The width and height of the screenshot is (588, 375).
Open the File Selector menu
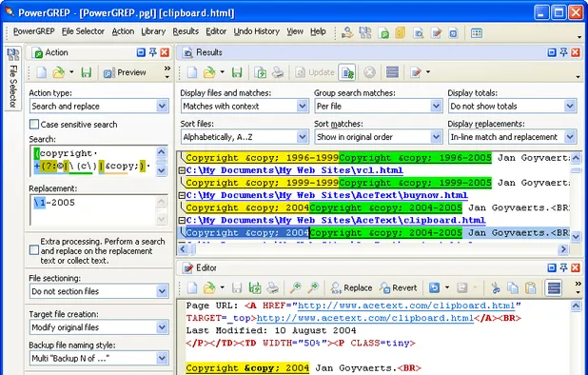coord(83,31)
